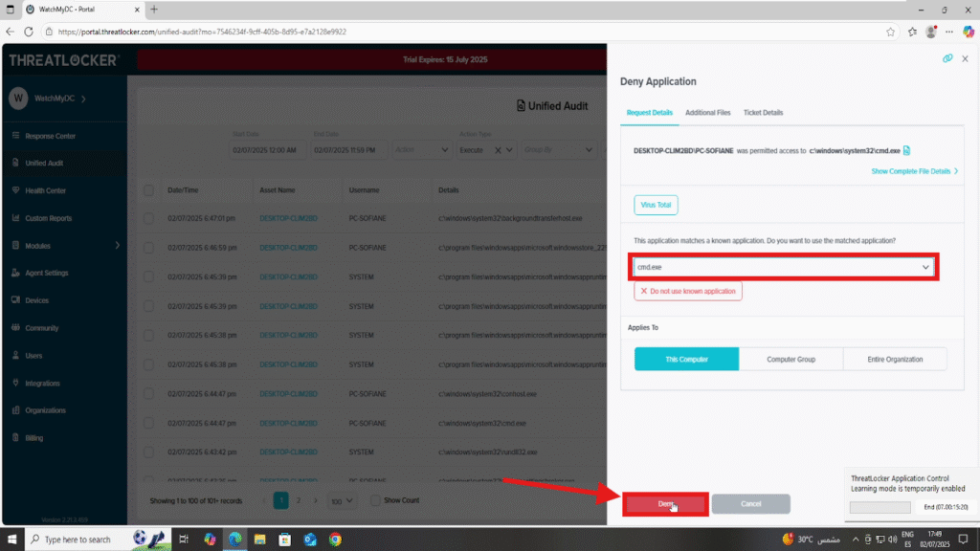This screenshot has height=551, width=980.
Task: Open Community sidebar item
Action: tap(41, 328)
